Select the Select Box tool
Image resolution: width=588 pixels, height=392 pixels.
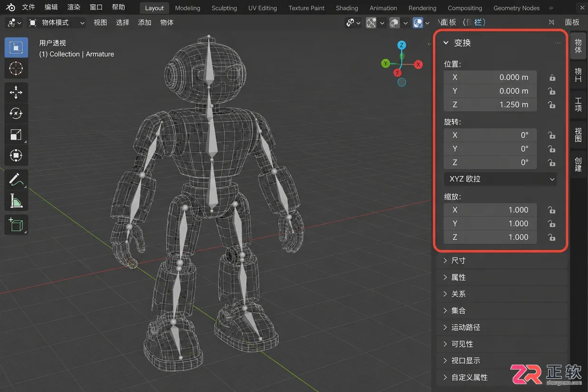coord(16,48)
